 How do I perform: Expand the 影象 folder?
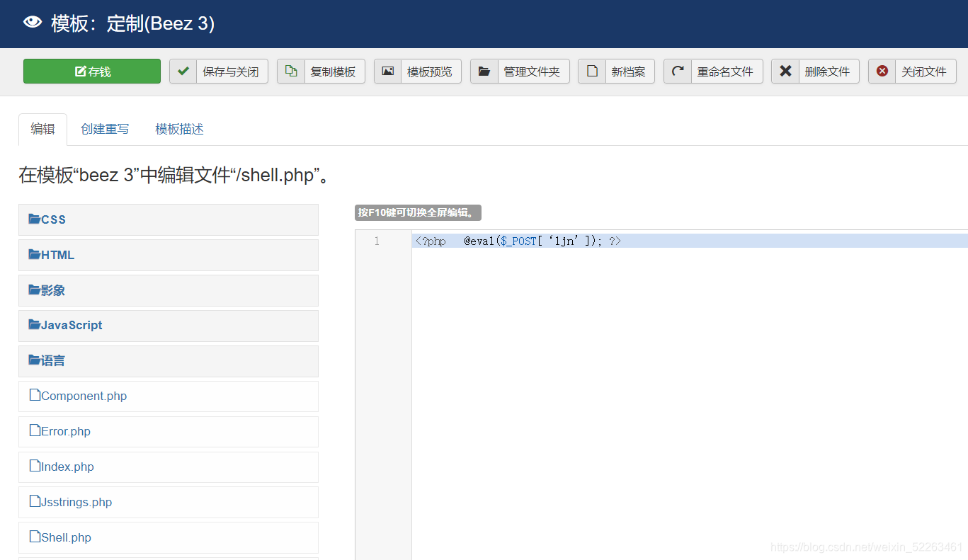coord(169,290)
